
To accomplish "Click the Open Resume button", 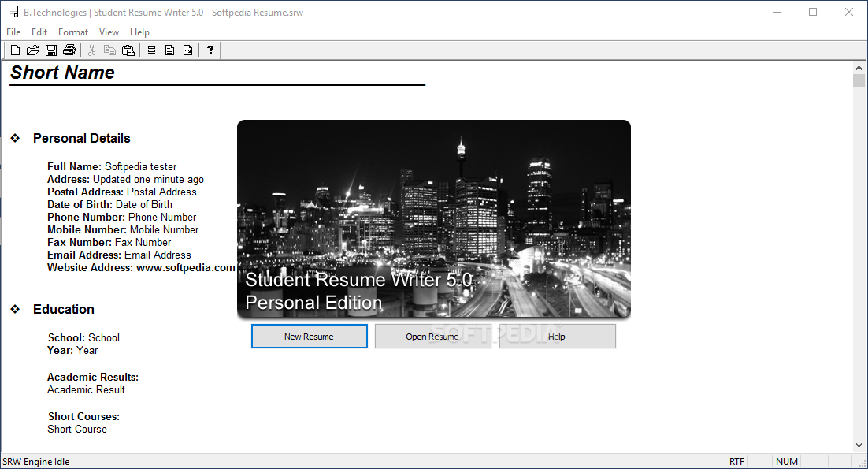I will click(432, 336).
